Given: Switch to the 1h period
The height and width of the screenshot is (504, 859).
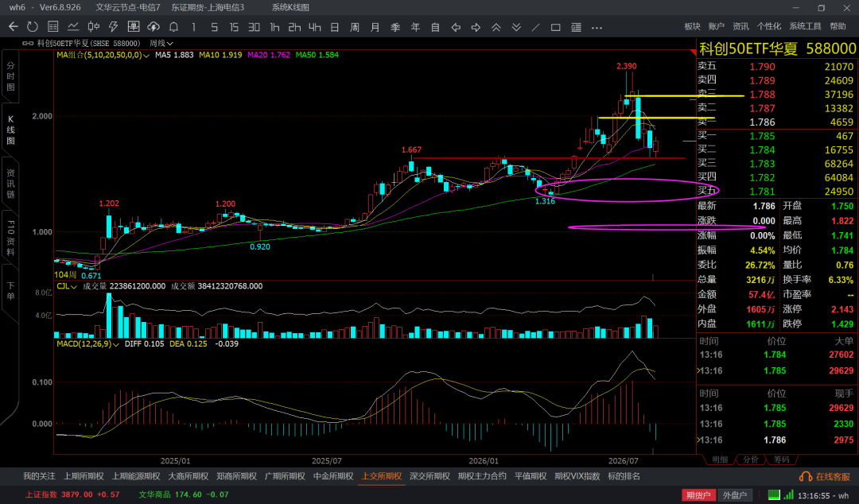Looking at the screenshot, I should point(274,27).
